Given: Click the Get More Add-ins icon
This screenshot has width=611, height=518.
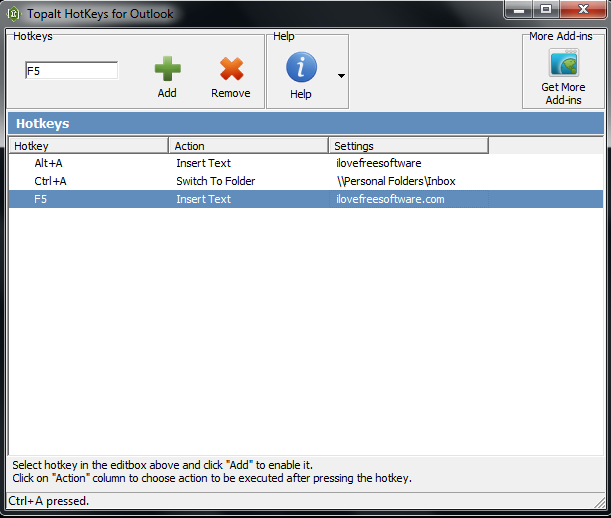Looking at the screenshot, I should point(564,62).
